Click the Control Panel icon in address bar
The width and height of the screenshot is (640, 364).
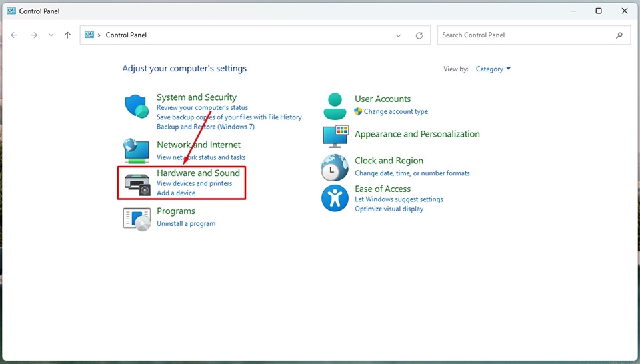point(89,35)
